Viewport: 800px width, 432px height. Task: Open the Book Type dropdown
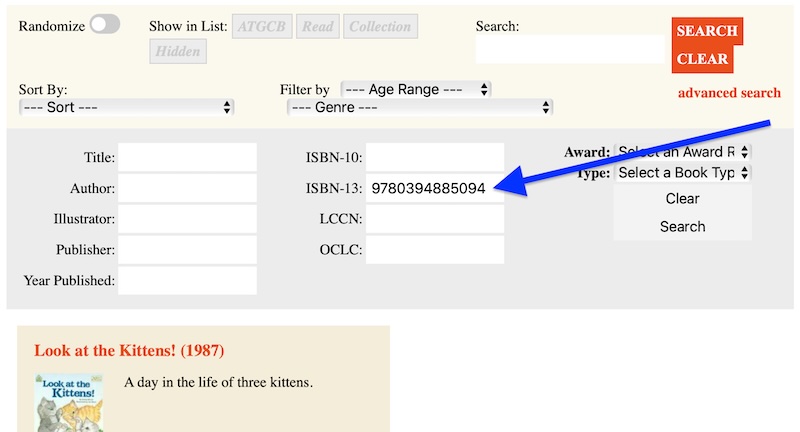coord(683,173)
